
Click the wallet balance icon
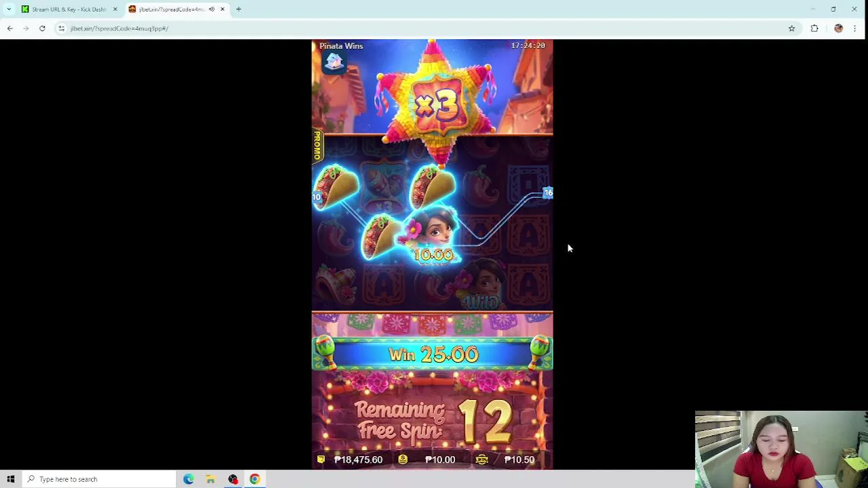[321, 460]
